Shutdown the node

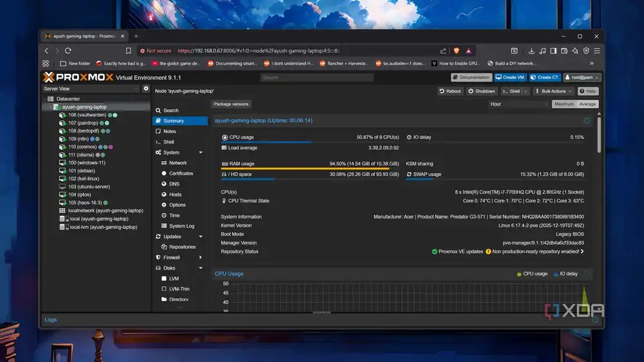pos(481,91)
